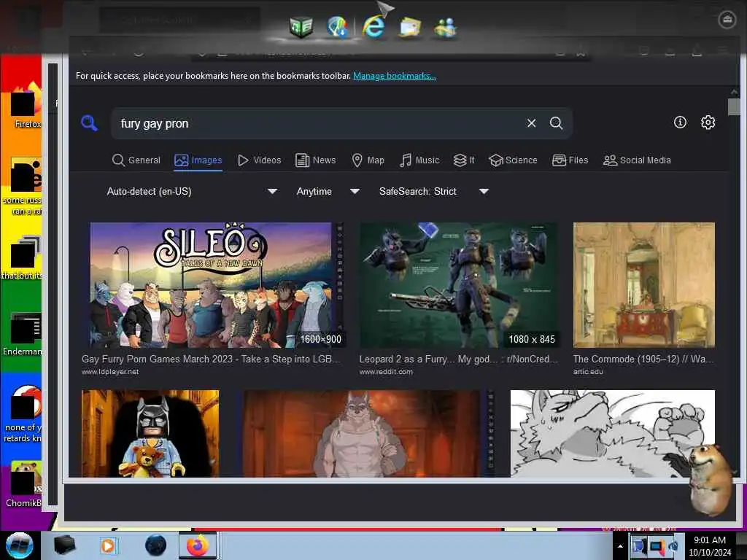Image resolution: width=747 pixels, height=560 pixels.
Task: Open the Lego Batman with teddy thumbnail
Action: click(x=150, y=433)
